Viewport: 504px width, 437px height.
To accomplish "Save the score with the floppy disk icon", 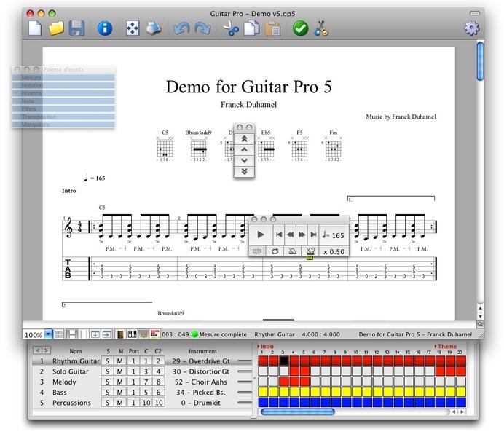I will 76,28.
